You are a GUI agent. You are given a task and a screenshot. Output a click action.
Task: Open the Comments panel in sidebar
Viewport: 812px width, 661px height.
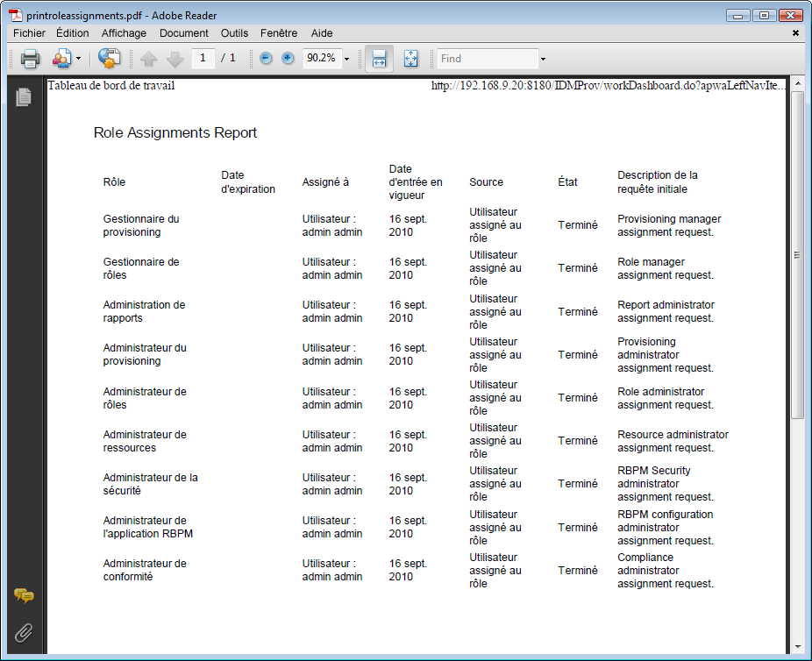point(24,596)
